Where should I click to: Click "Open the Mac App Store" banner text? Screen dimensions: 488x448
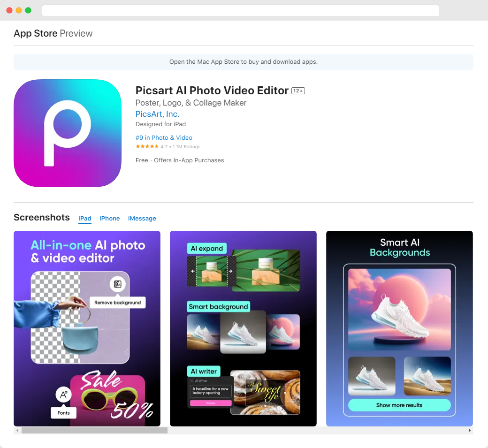244,62
